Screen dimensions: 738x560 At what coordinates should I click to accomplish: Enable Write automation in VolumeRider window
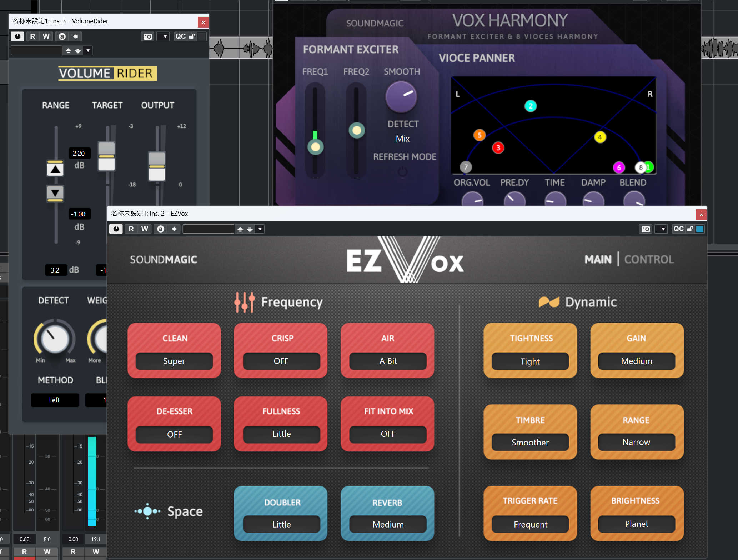tap(46, 36)
